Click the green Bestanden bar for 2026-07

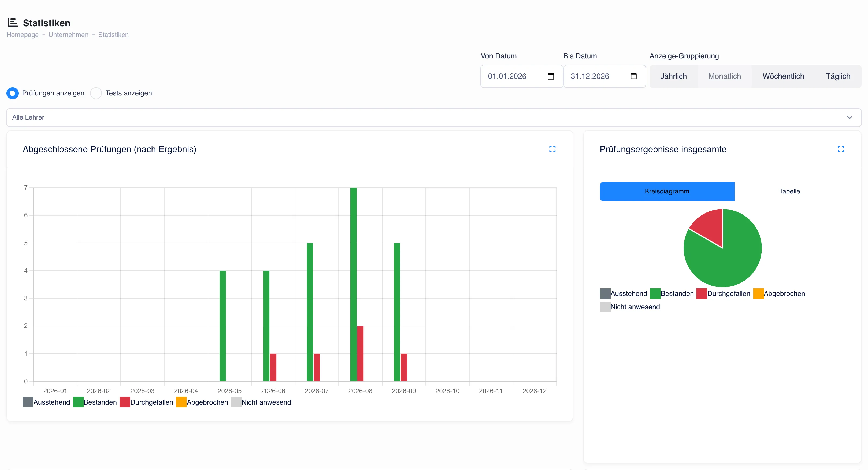[x=310, y=312]
